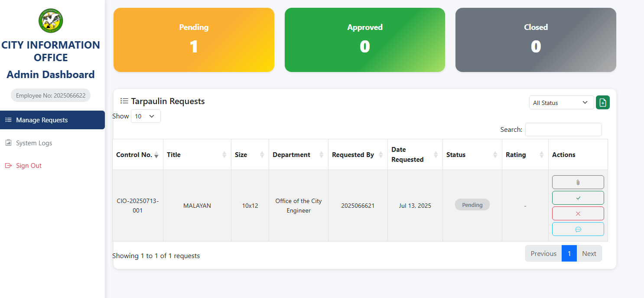Image resolution: width=644 pixels, height=298 pixels.
Task: Click the city seal logo
Action: (51, 21)
